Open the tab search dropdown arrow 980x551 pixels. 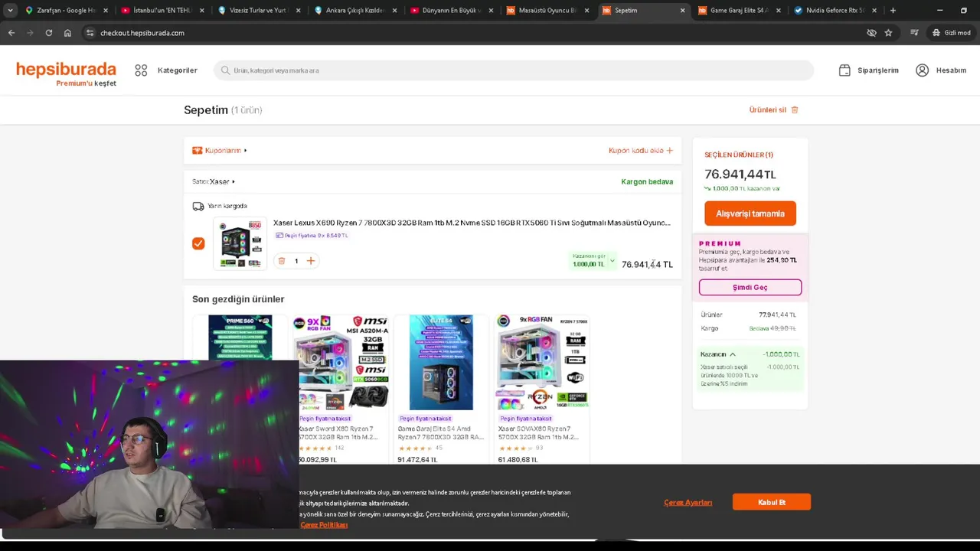[x=10, y=11]
